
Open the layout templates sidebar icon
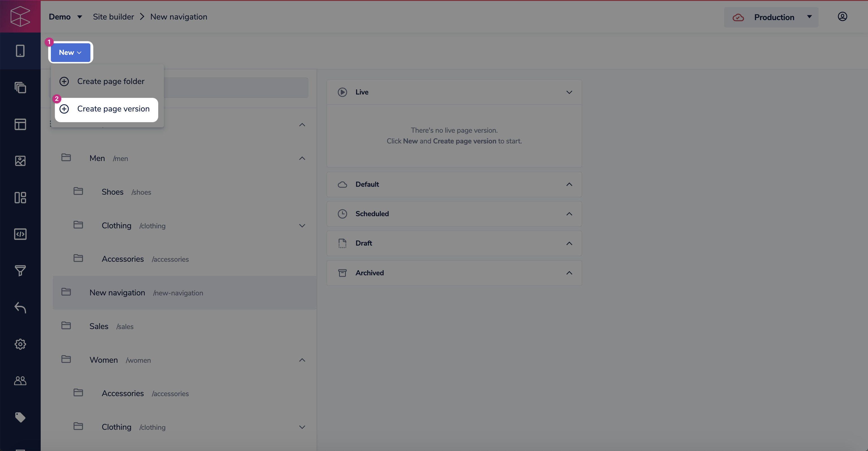pyautogui.click(x=20, y=124)
